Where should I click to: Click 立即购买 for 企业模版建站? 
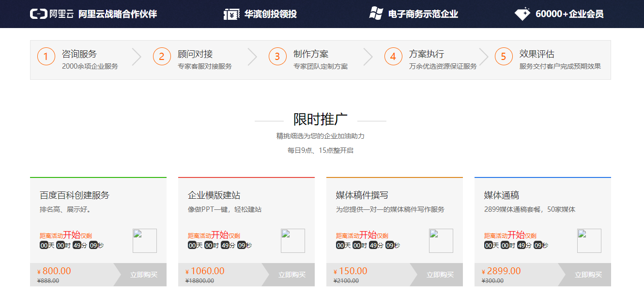(291, 275)
